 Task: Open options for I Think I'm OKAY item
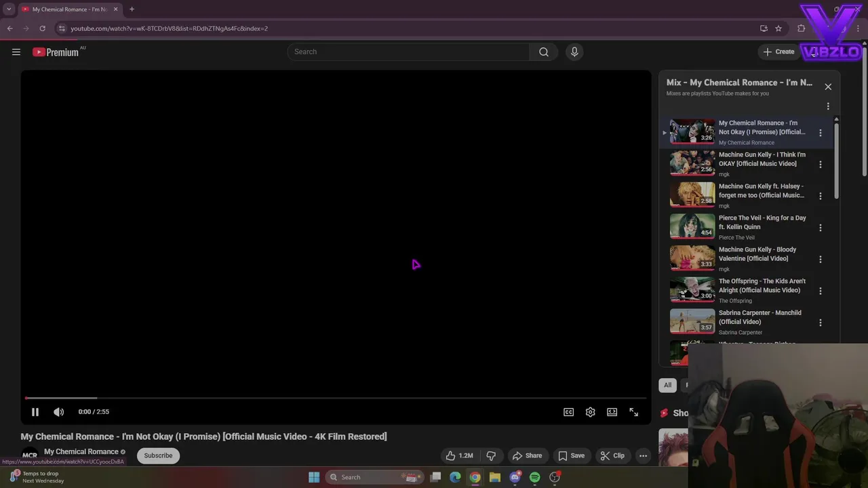tap(821, 164)
